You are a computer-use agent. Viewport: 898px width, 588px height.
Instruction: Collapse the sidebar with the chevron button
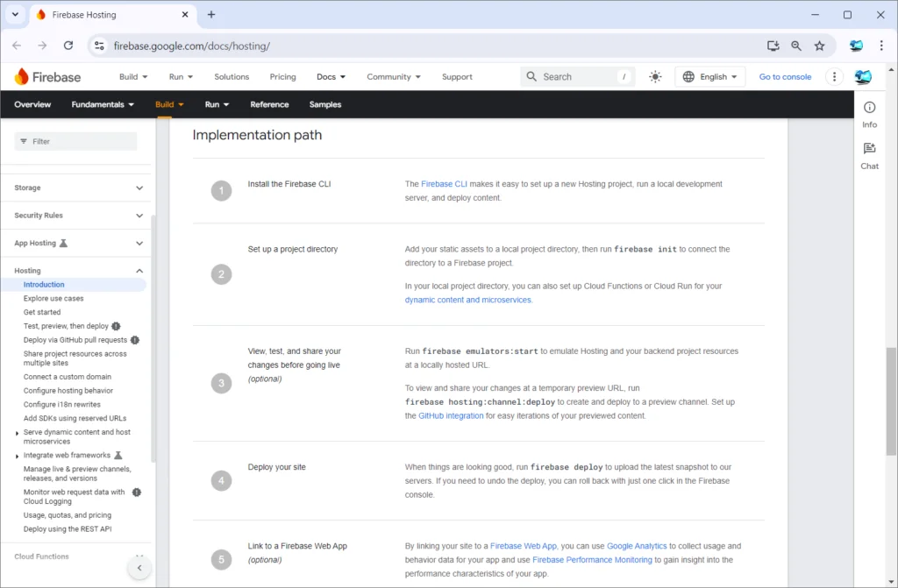coord(139,568)
